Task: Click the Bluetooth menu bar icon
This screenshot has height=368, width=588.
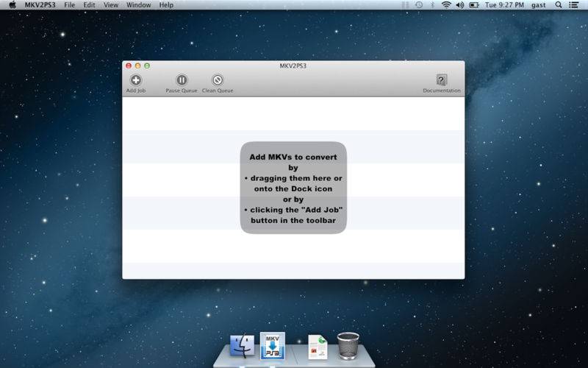Action: 432,5
